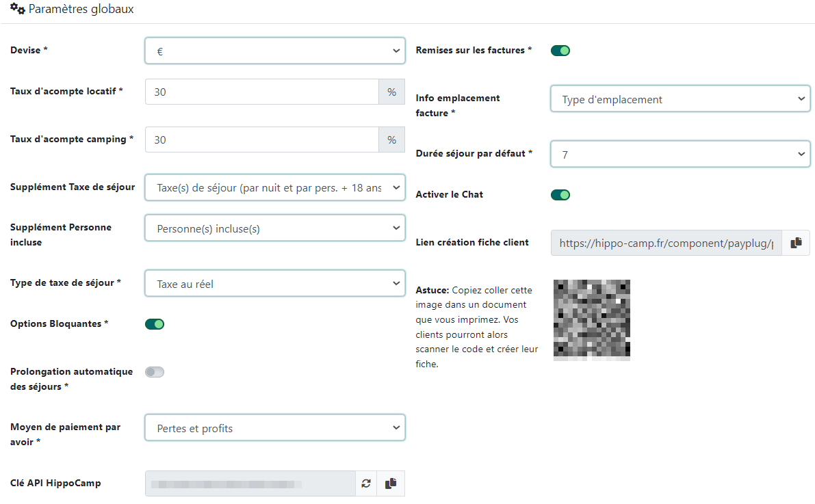815x504 pixels.
Task: Click the QR code image
Action: point(591,319)
